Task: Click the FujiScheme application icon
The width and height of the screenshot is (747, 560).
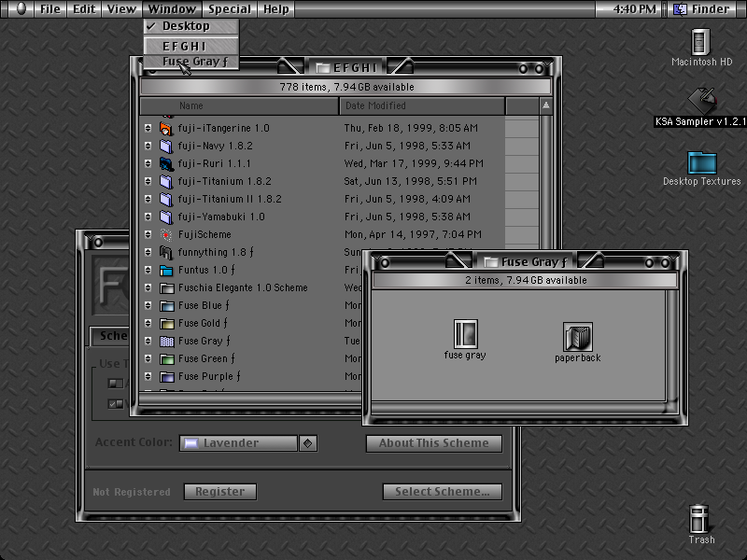Action: [x=166, y=234]
